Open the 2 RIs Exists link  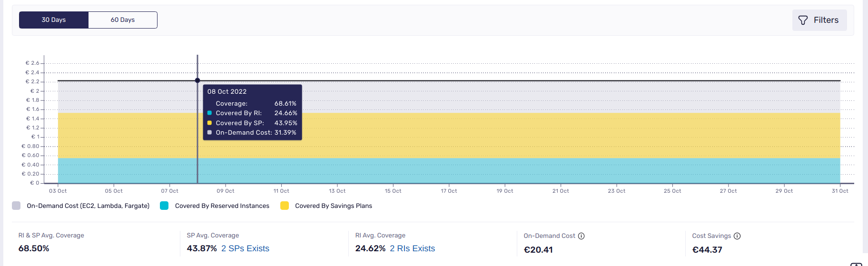(x=412, y=248)
